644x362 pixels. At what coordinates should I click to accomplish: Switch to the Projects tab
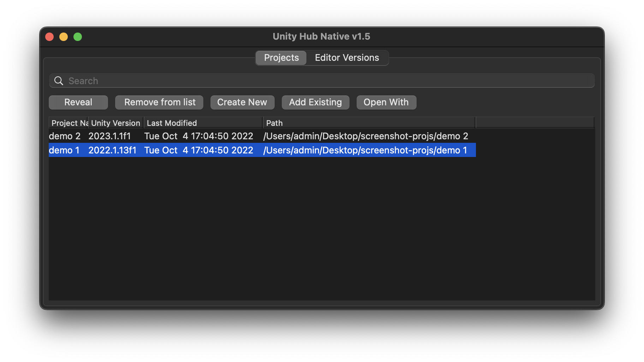point(281,58)
